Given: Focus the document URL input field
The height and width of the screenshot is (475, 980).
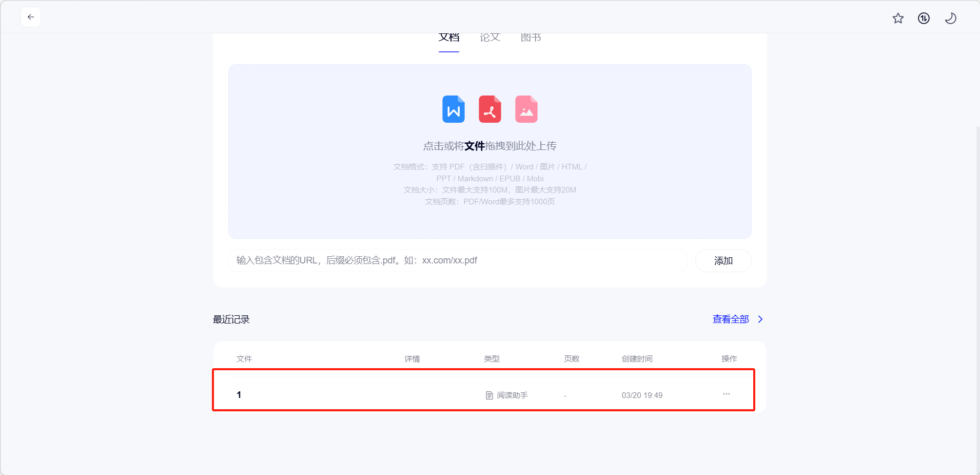Looking at the screenshot, I should tap(458, 260).
